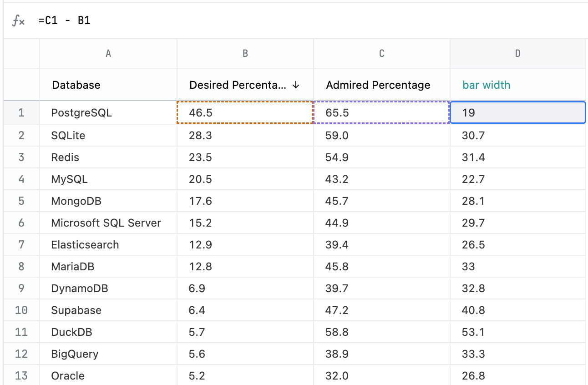This screenshot has height=385, width=588.
Task: Click the bar width cell showing 53.1
Action: coord(517,332)
